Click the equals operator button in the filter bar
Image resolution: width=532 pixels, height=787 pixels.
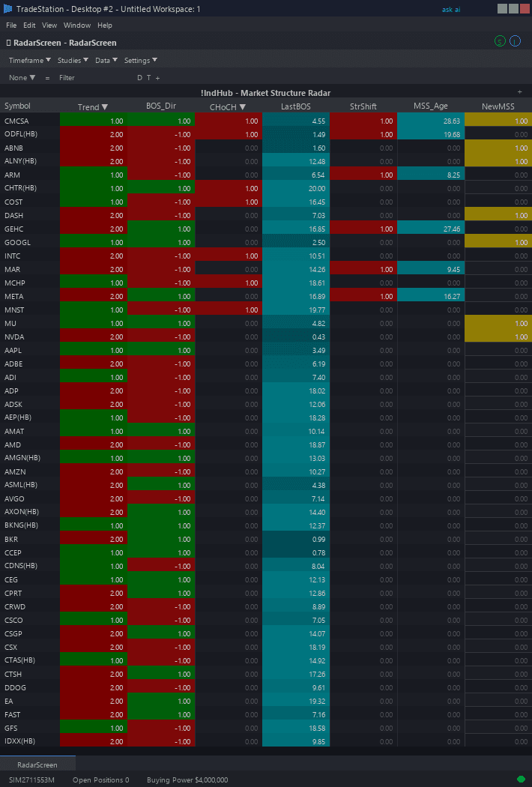[x=46, y=77]
